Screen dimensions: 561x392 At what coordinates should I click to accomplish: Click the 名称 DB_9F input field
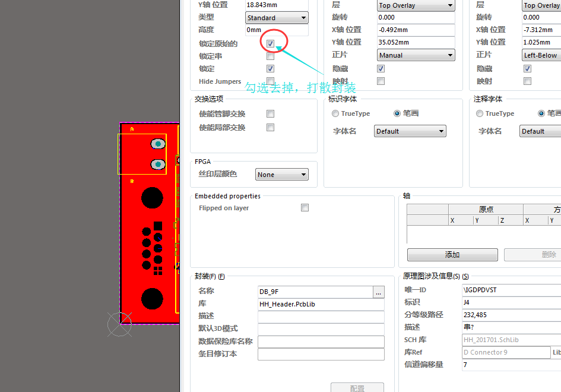(x=314, y=292)
